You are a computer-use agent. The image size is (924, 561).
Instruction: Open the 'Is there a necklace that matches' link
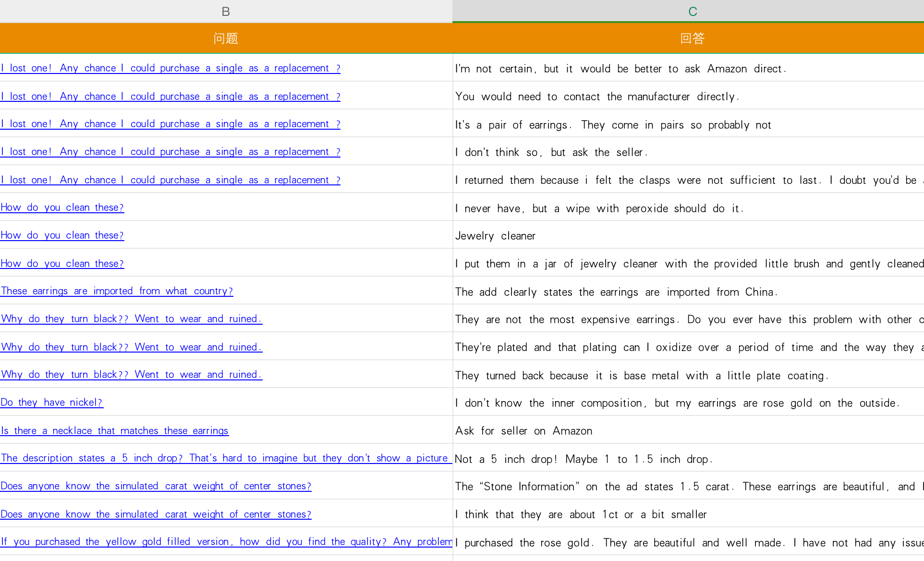tap(115, 431)
